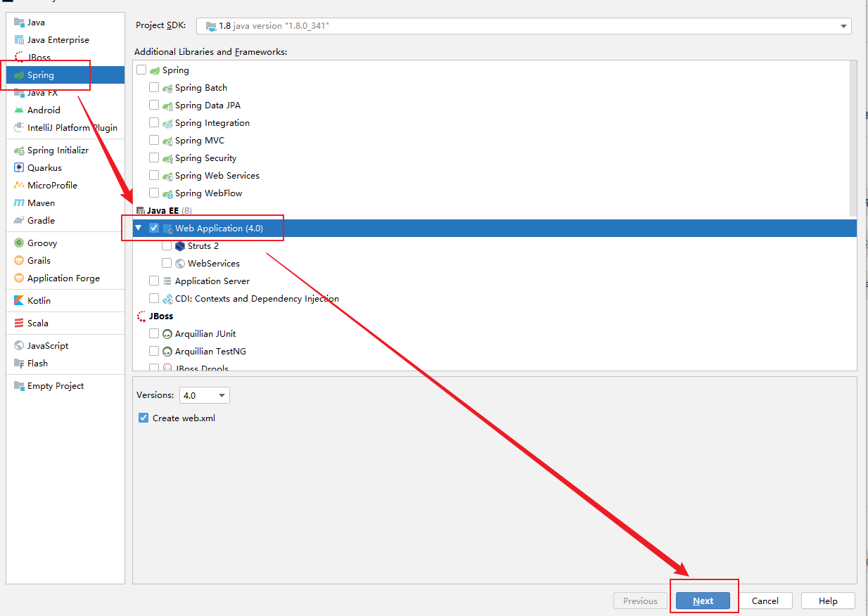Select the Java project type icon
This screenshot has width=868, height=616.
tap(19, 23)
